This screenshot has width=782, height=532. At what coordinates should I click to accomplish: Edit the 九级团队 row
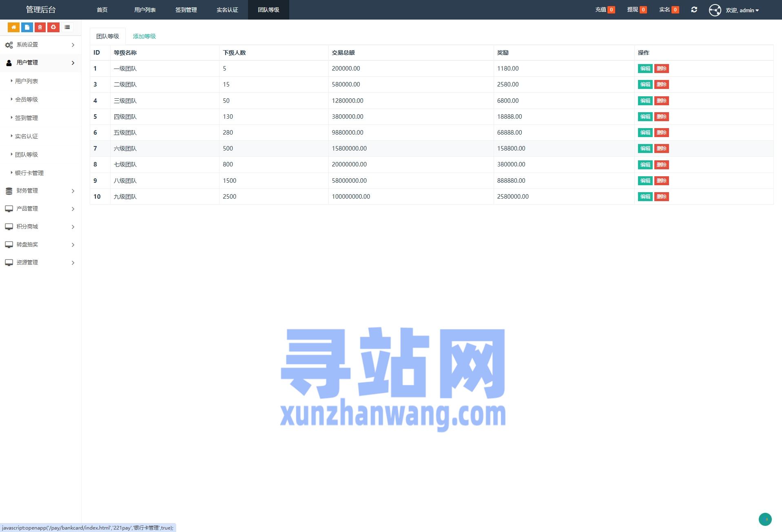(x=645, y=197)
